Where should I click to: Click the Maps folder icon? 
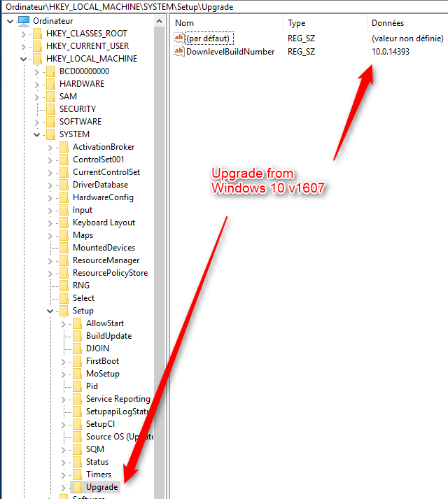[64, 235]
